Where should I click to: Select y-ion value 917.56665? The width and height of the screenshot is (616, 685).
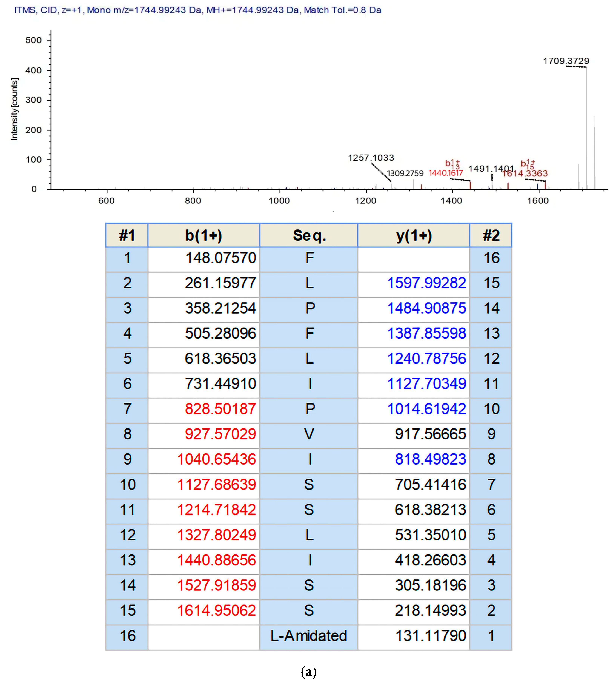click(431, 434)
